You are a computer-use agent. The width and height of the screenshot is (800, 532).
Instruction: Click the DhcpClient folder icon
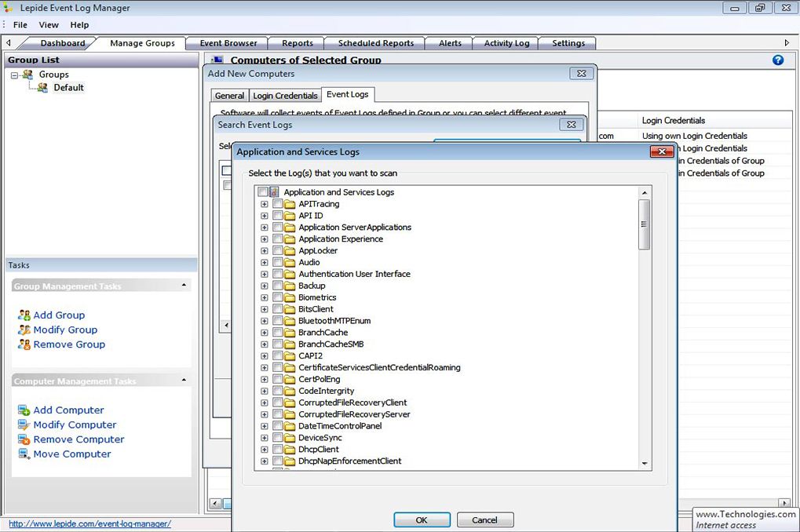click(x=290, y=450)
